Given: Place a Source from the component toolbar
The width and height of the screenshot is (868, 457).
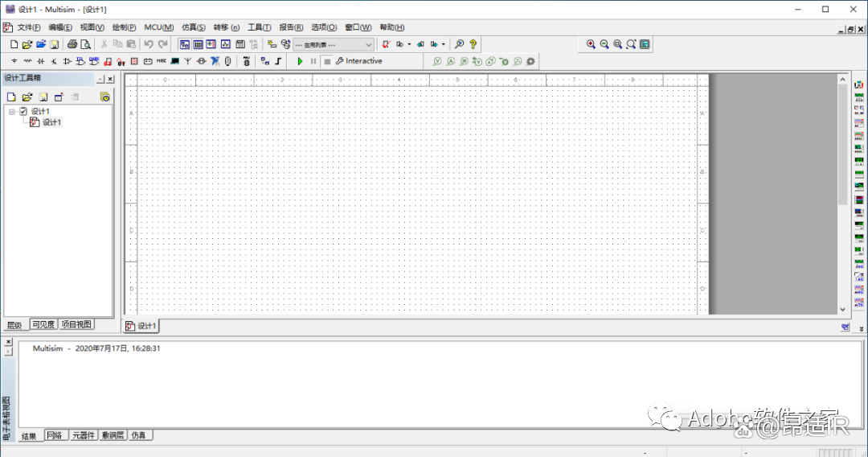Looking at the screenshot, I should [14, 61].
